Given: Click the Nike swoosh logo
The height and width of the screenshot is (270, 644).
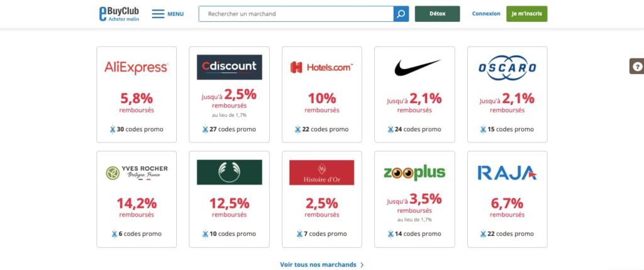Looking at the screenshot, I should point(417,67).
